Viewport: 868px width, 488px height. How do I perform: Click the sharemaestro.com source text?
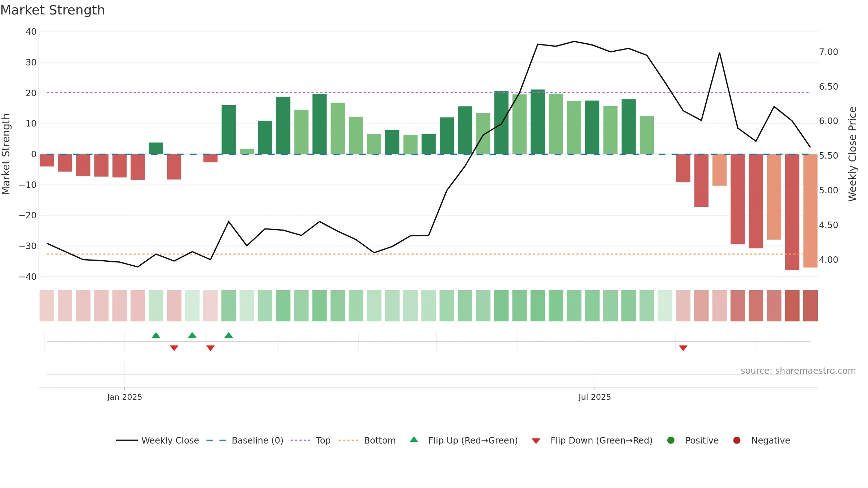point(798,371)
